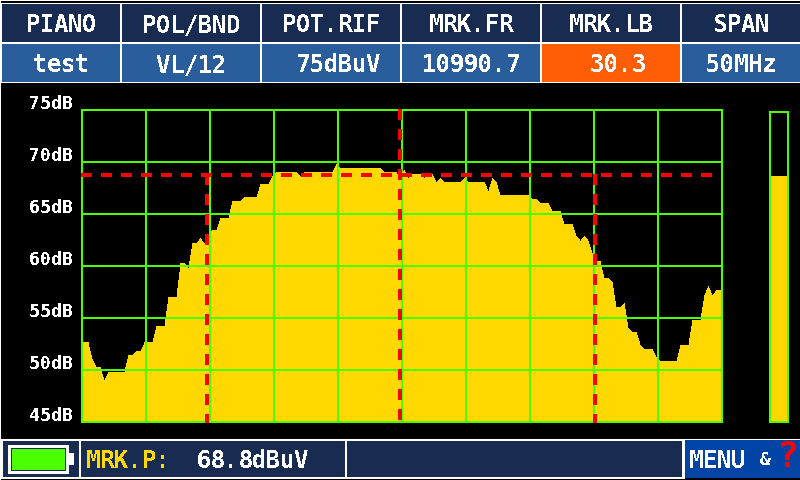The height and width of the screenshot is (480, 800).
Task: Click the 45dB axis label
Action: pyautogui.click(x=51, y=415)
